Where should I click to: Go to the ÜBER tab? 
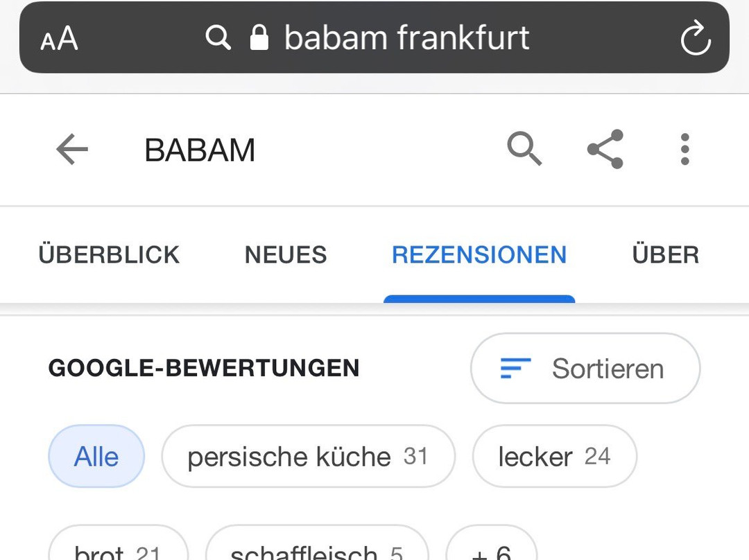[x=665, y=255]
